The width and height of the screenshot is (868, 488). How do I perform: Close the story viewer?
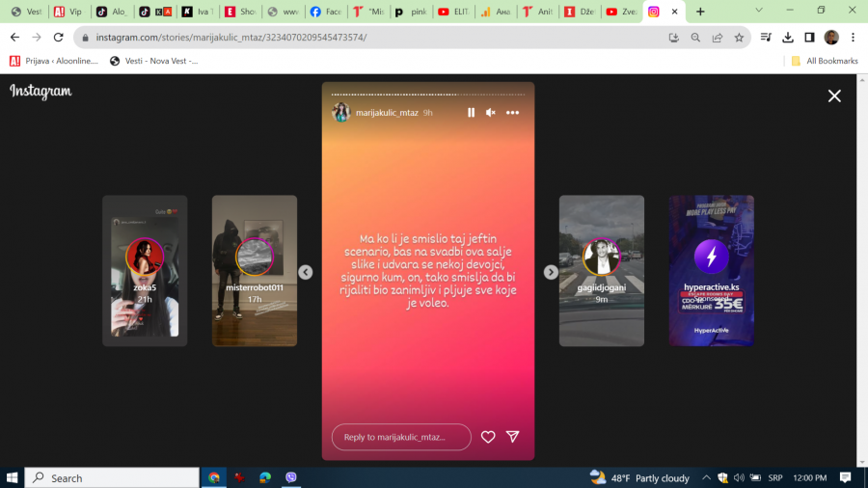pyautogui.click(x=834, y=95)
